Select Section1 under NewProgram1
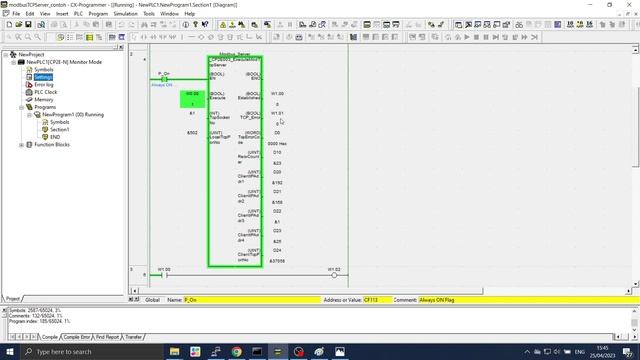640x360 pixels. pos(60,129)
